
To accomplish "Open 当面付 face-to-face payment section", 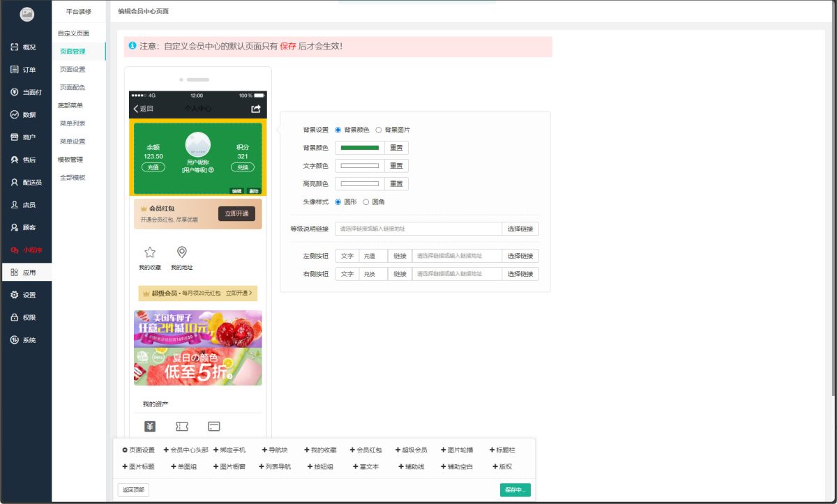I will tap(26, 92).
